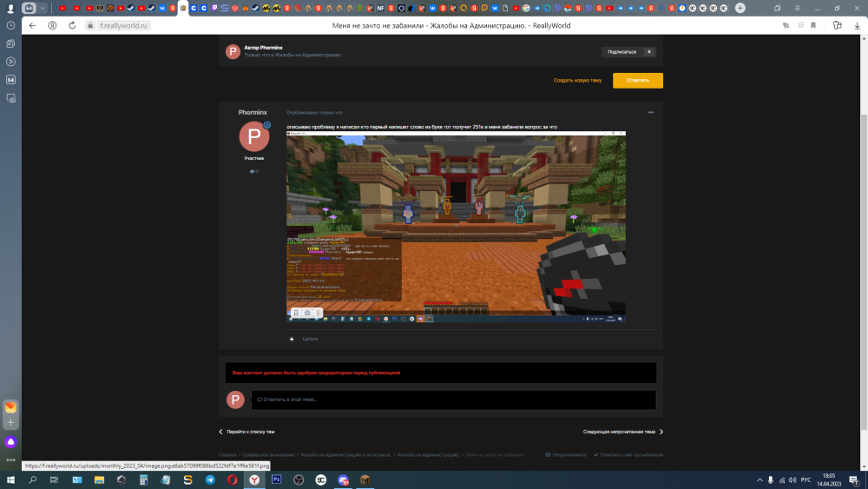Viewport: 868px width, 489px height.
Task: Switch to the Twitch tab
Action: 214,9
